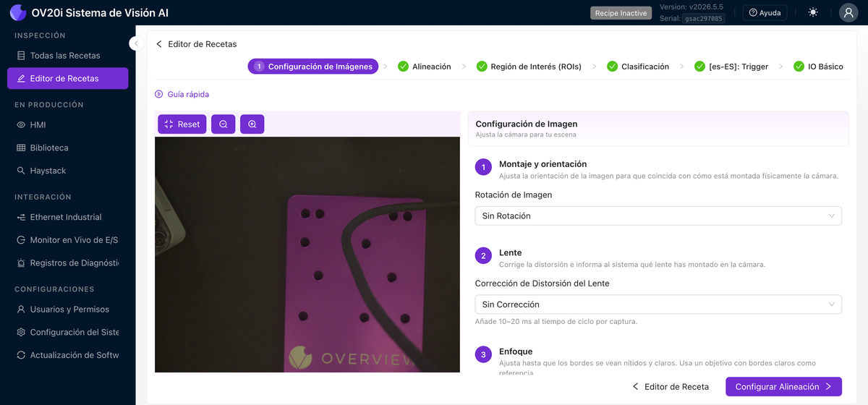Open Actualización de Software page
Screen dimensions: 868x405
tap(67, 355)
